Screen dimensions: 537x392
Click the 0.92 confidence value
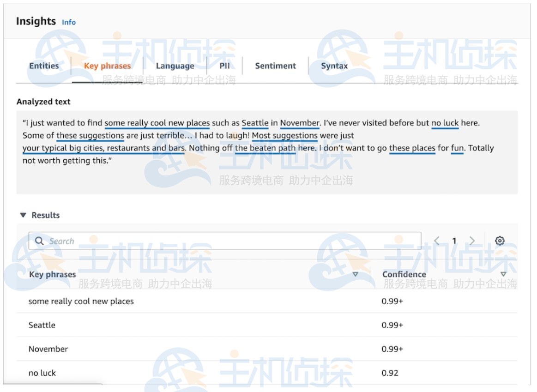(x=390, y=373)
